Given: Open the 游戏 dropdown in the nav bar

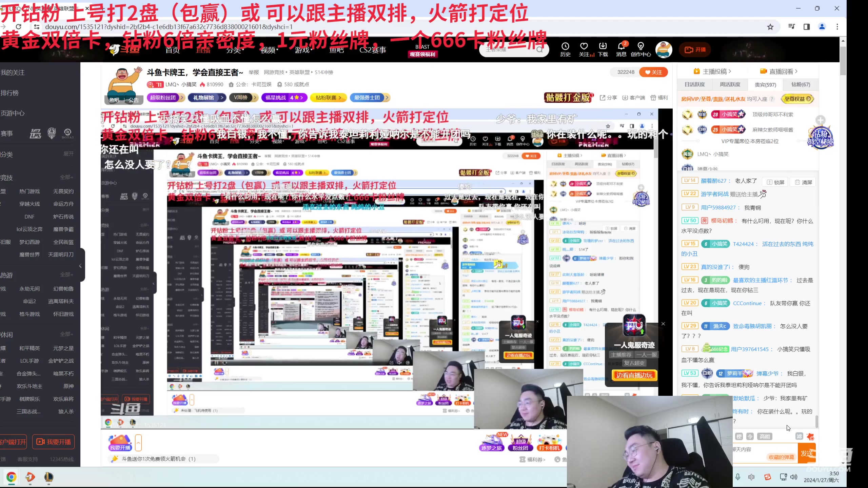Looking at the screenshot, I should [x=304, y=50].
